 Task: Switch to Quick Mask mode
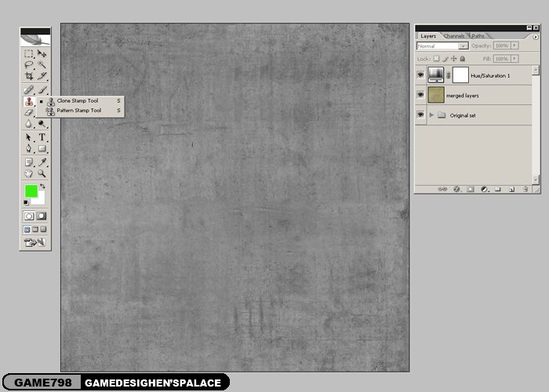point(42,216)
